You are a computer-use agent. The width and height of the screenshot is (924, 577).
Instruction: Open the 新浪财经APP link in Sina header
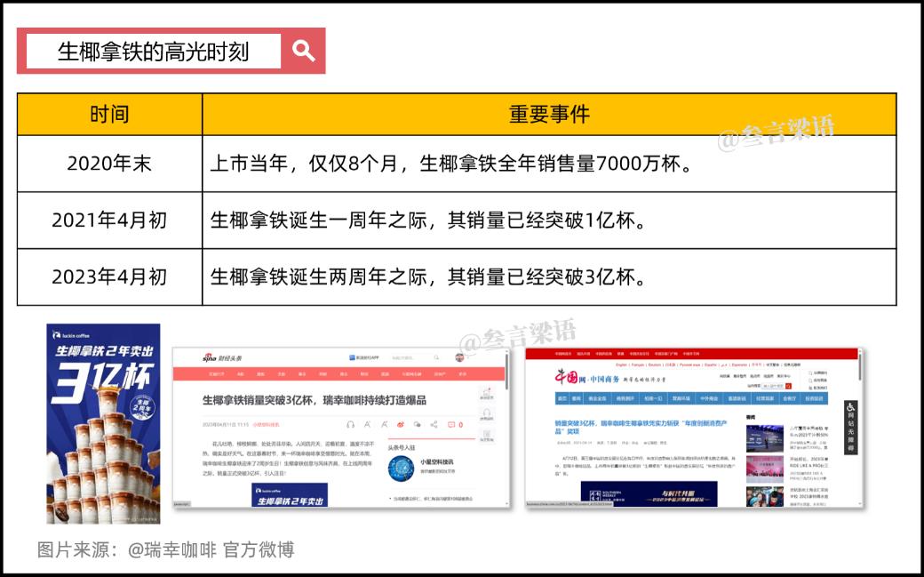pos(364,357)
